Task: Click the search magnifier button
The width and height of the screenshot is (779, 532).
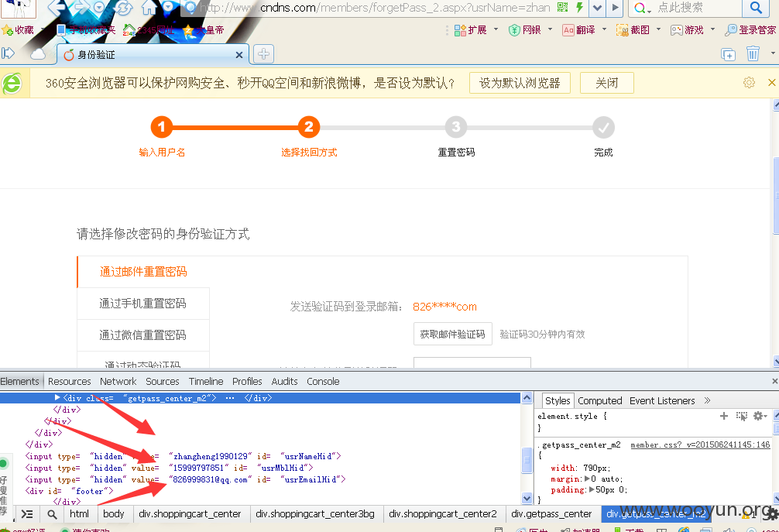Action: click(x=756, y=8)
